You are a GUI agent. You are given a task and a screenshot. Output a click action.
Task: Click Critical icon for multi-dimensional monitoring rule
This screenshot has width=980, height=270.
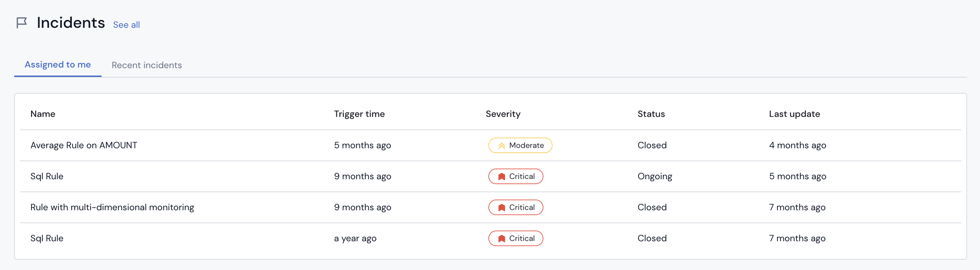point(501,208)
